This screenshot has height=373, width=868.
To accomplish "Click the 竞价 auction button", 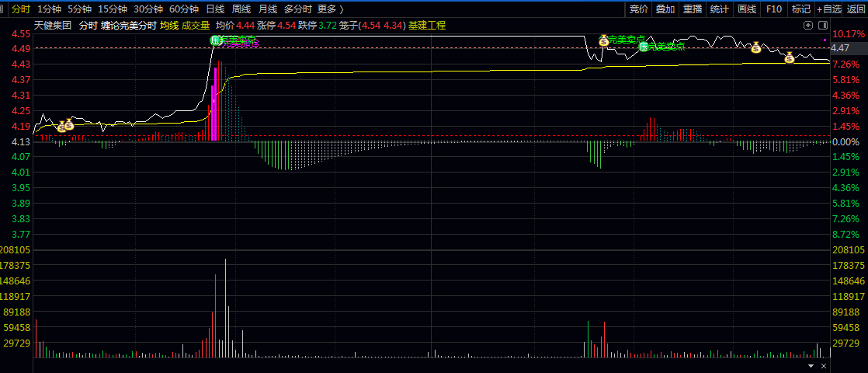I will click(x=639, y=9).
